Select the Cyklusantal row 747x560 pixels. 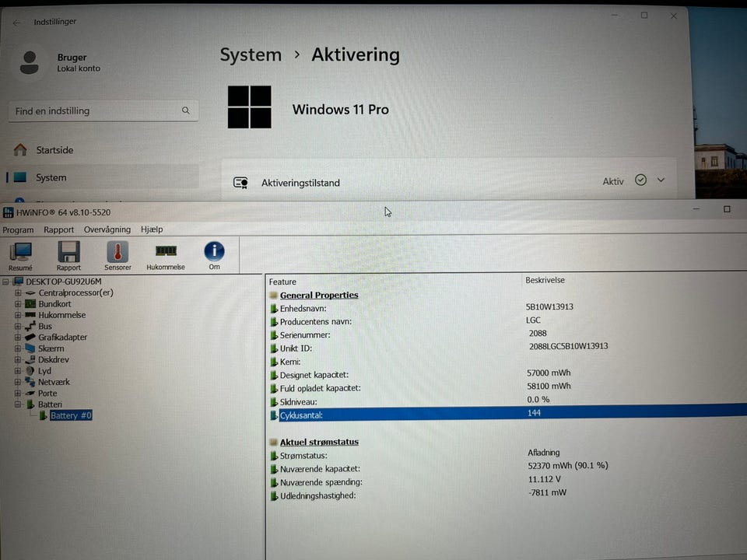pos(507,415)
